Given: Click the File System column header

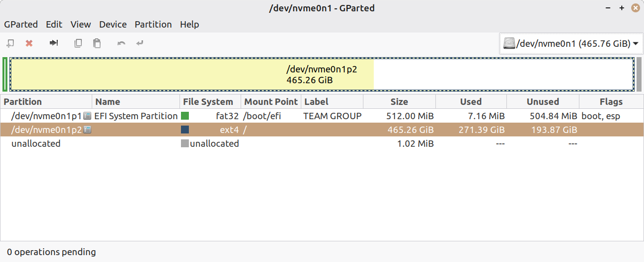Looking at the screenshot, I should click(208, 102).
